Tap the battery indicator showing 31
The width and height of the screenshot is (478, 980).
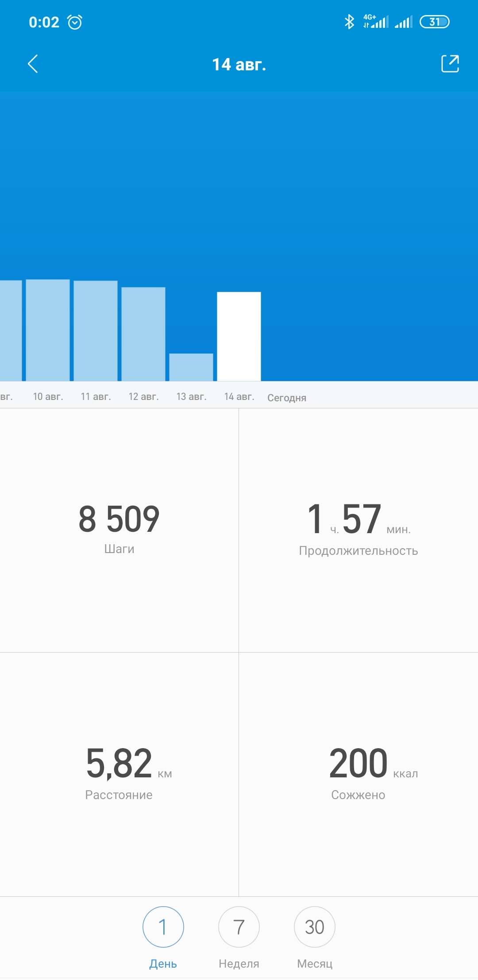435,22
